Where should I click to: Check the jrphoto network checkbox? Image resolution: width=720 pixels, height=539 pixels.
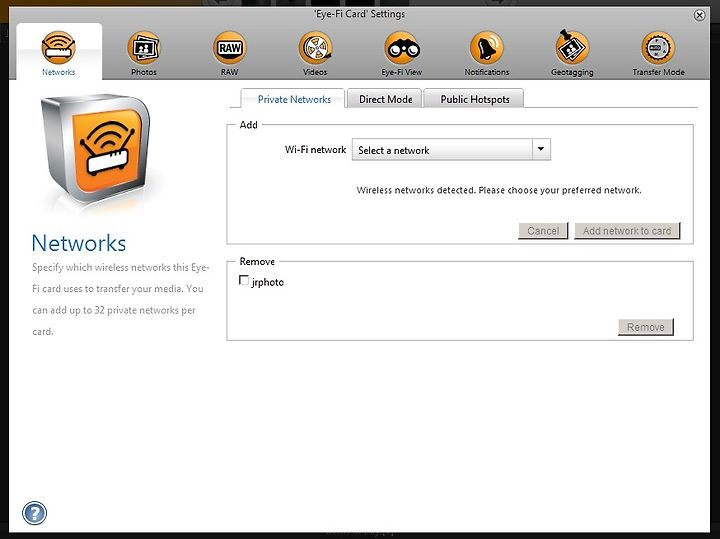click(244, 280)
